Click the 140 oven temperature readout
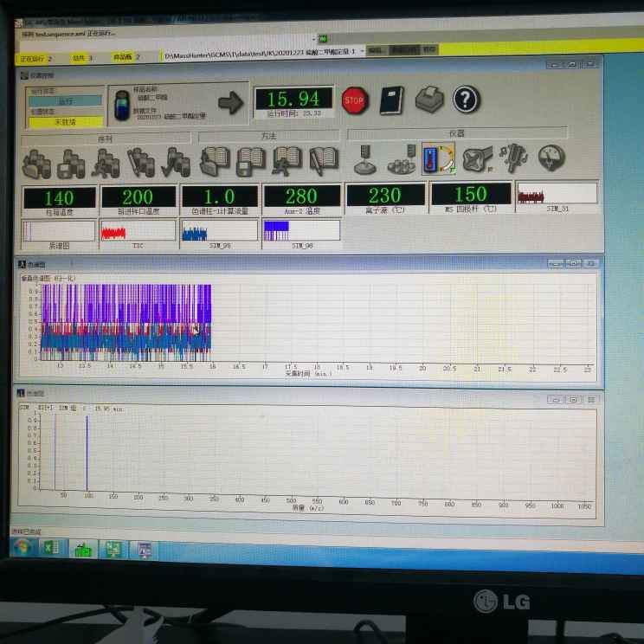This screenshot has height=644, width=644. 59,197
